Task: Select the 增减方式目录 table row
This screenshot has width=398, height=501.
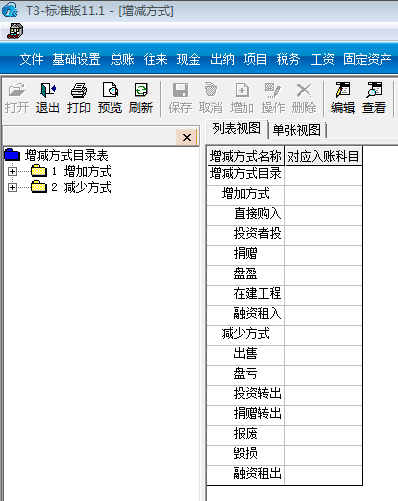Action: click(x=284, y=175)
